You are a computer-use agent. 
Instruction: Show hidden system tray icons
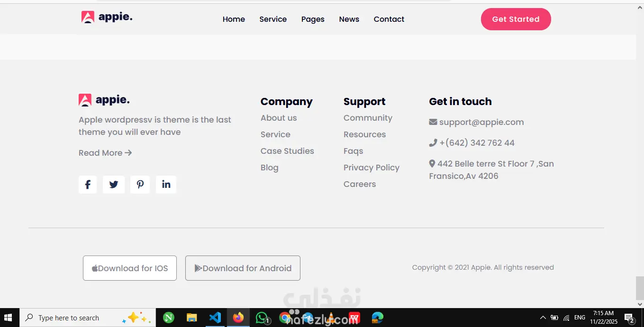(543, 318)
